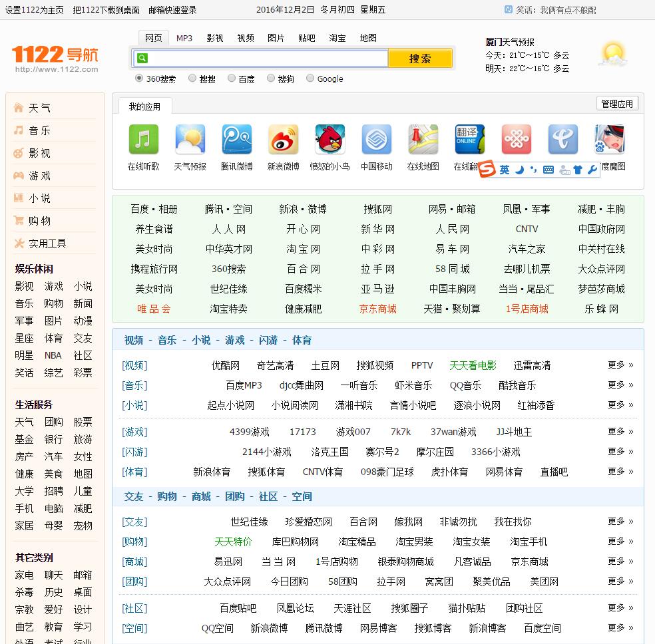
Task: Expand 更多 in the 音乐 row
Action: tap(620, 385)
